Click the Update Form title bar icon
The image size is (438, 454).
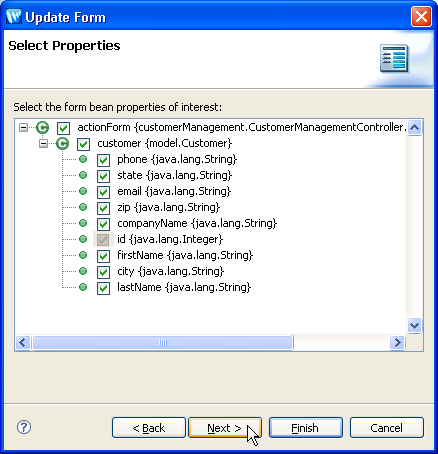click(14, 17)
